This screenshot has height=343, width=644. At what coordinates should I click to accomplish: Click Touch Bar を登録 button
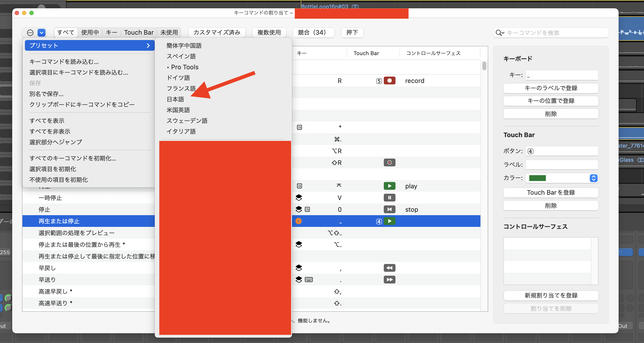tap(551, 193)
